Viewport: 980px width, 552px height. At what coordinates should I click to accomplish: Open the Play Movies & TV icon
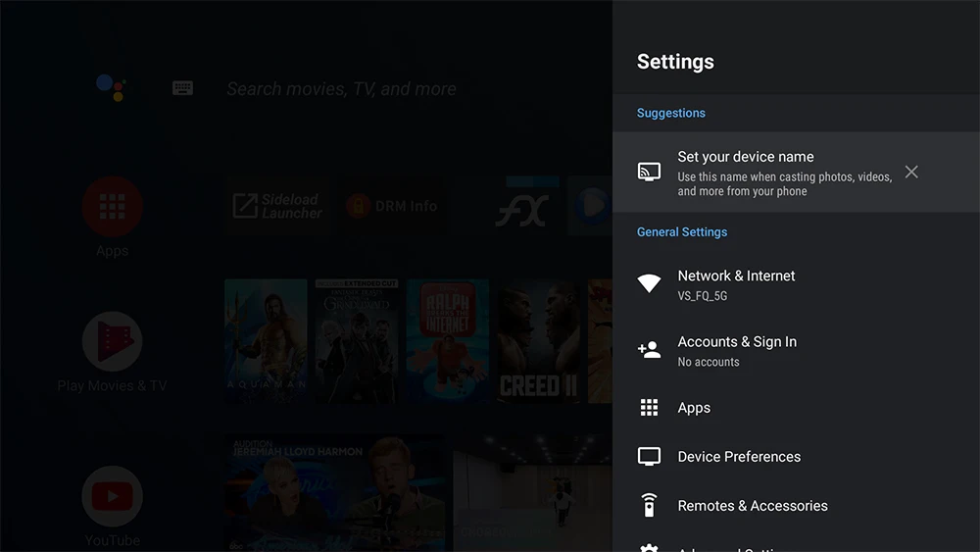pos(113,341)
